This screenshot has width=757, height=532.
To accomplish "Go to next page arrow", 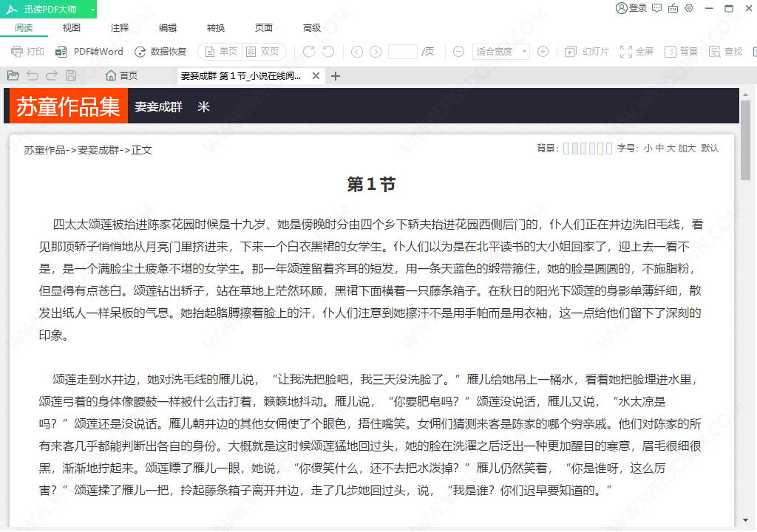I will click(x=376, y=52).
